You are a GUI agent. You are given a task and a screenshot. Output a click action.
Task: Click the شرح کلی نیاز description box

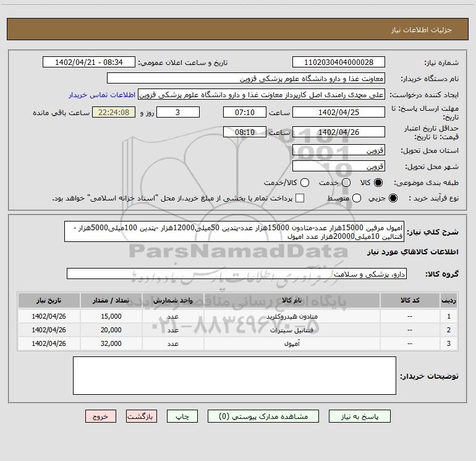coord(234,231)
